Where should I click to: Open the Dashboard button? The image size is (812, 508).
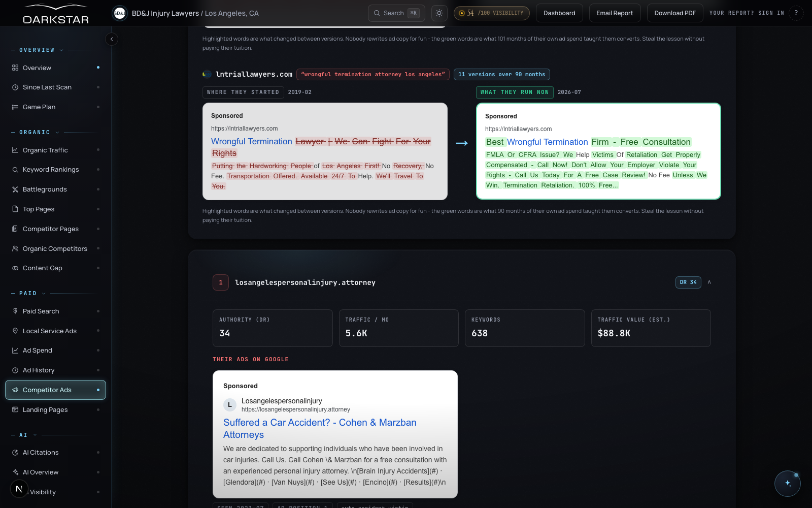point(559,13)
